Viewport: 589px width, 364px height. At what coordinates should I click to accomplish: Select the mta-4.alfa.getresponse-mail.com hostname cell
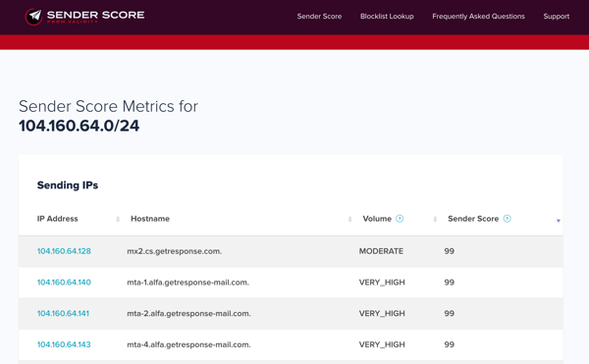click(x=188, y=344)
